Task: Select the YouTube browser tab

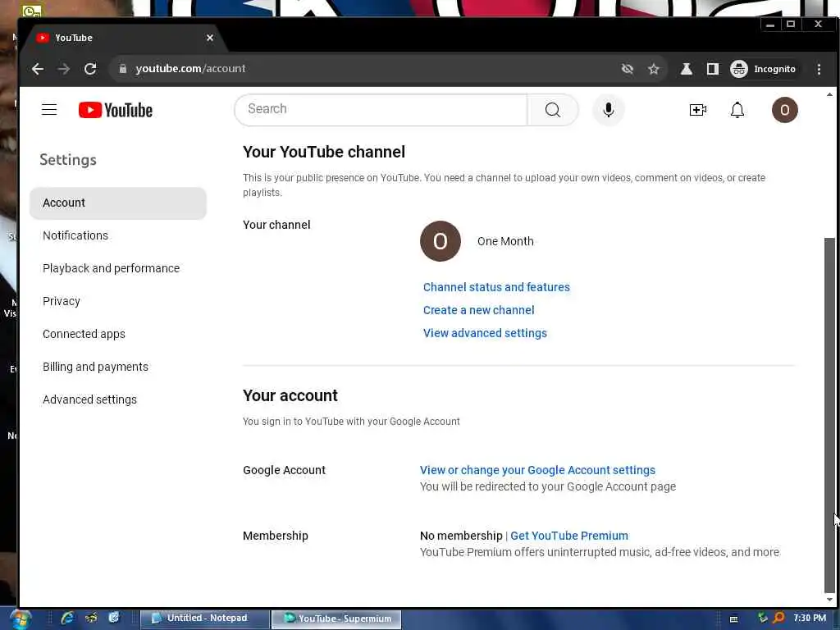Action: (x=123, y=38)
